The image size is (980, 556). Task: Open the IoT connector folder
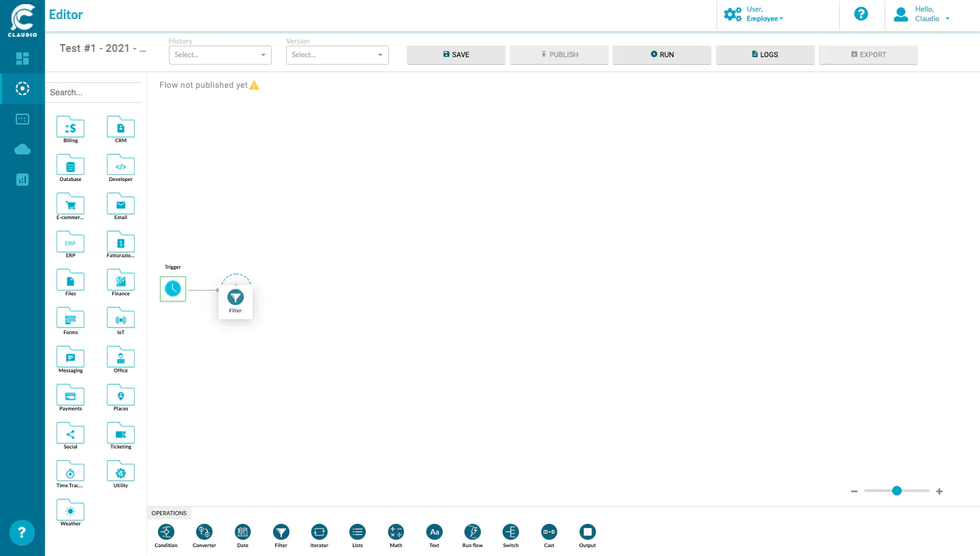click(x=121, y=320)
